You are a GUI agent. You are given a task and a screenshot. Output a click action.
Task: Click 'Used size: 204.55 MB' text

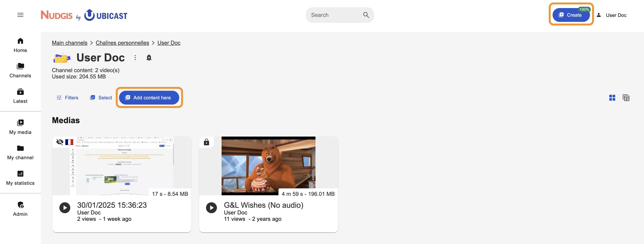pos(79,77)
